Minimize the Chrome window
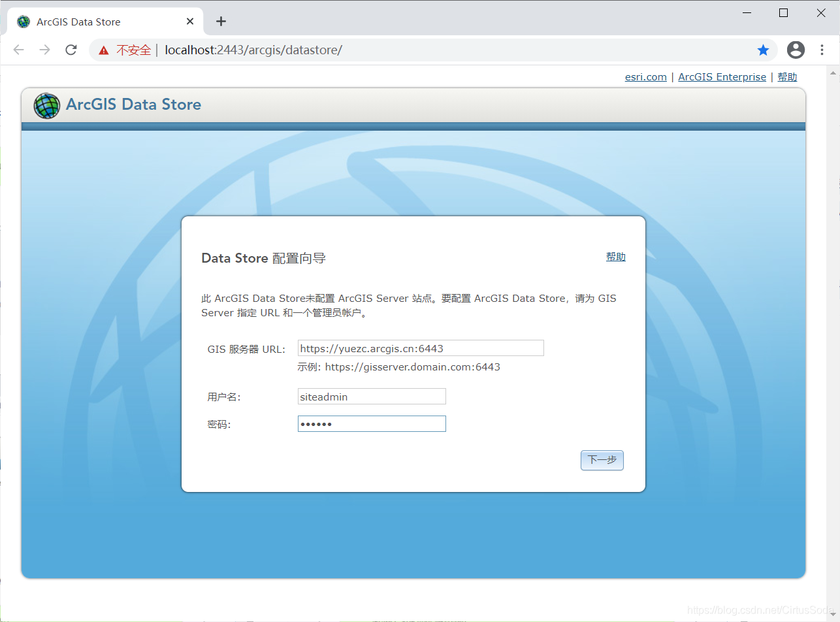This screenshot has height=622, width=840. [x=745, y=12]
